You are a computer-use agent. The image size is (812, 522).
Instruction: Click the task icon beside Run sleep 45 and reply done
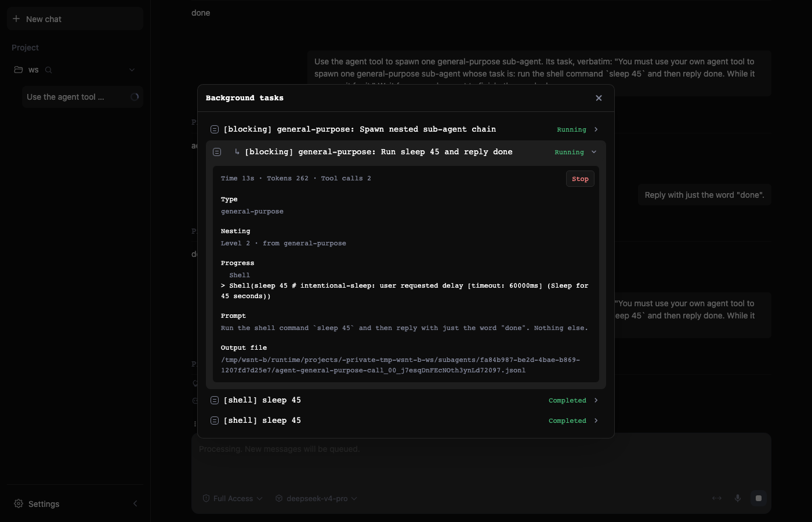(x=217, y=152)
